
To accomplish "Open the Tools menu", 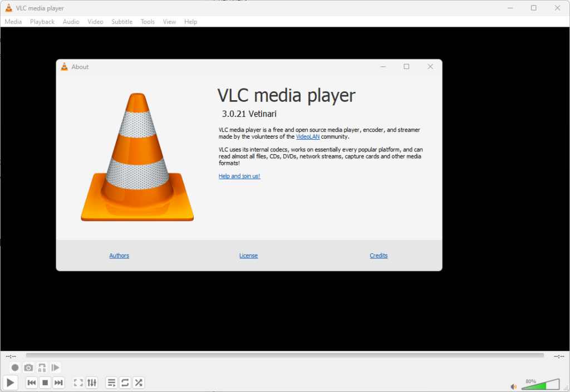I will [148, 21].
